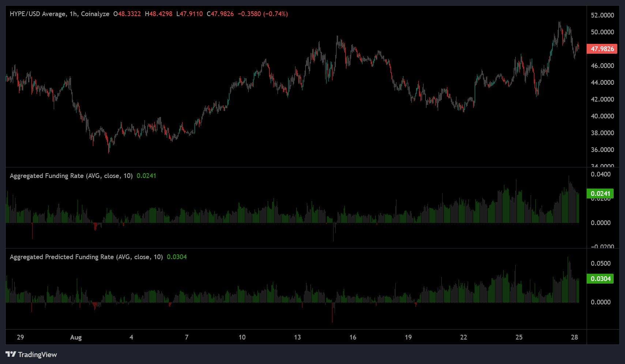The height and width of the screenshot is (364, 625).
Task: Select the HYPE/USD Average symbol title
Action: click(x=38, y=14)
